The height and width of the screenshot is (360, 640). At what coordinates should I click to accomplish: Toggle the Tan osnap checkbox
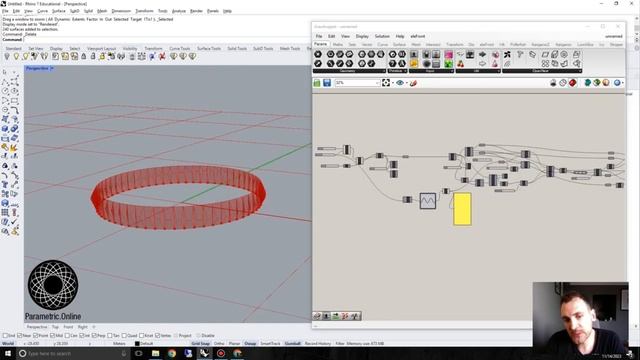pos(110,336)
